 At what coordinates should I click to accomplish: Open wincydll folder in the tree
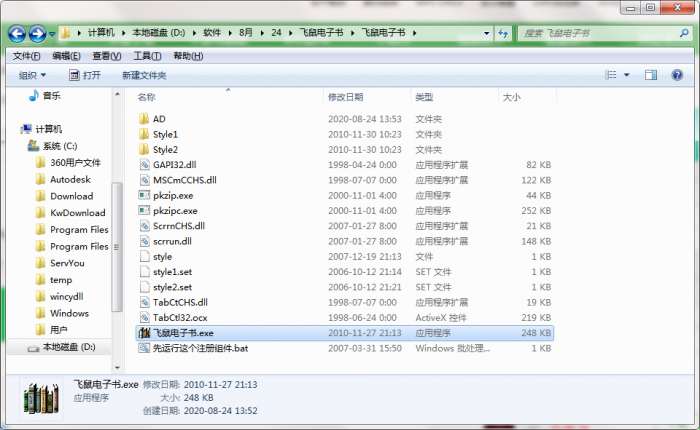pyautogui.click(x=67, y=296)
